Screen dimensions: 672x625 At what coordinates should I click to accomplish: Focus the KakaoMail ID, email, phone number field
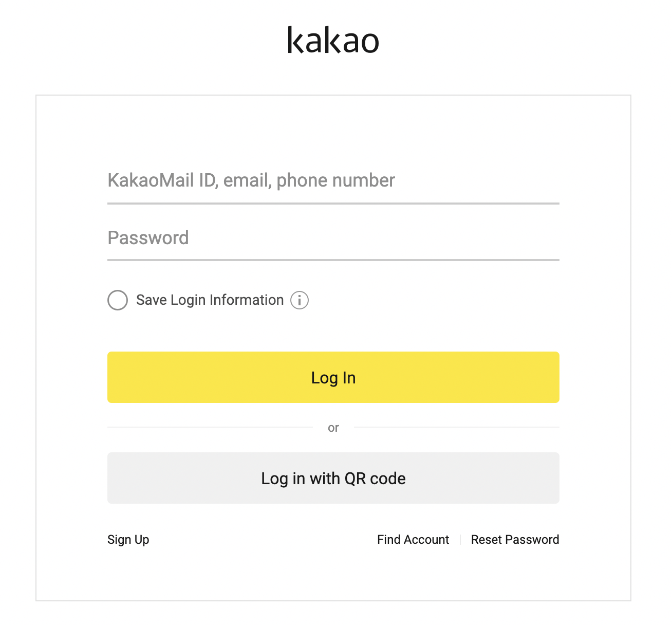click(x=333, y=181)
